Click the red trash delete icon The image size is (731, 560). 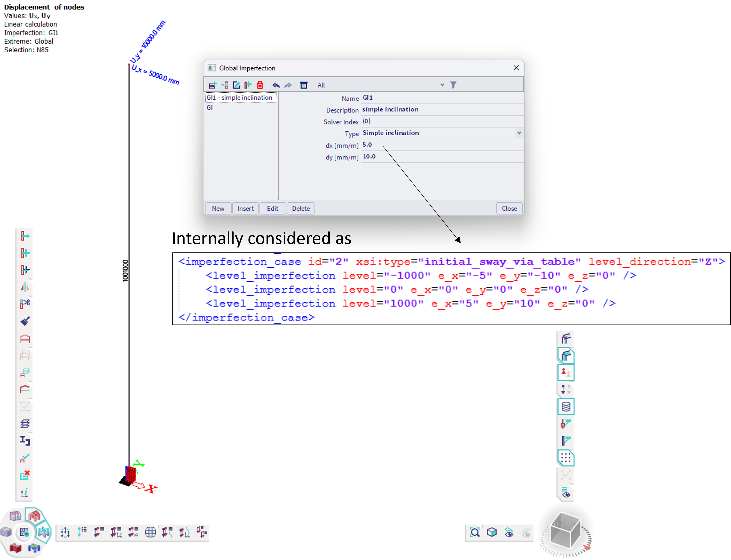[260, 85]
